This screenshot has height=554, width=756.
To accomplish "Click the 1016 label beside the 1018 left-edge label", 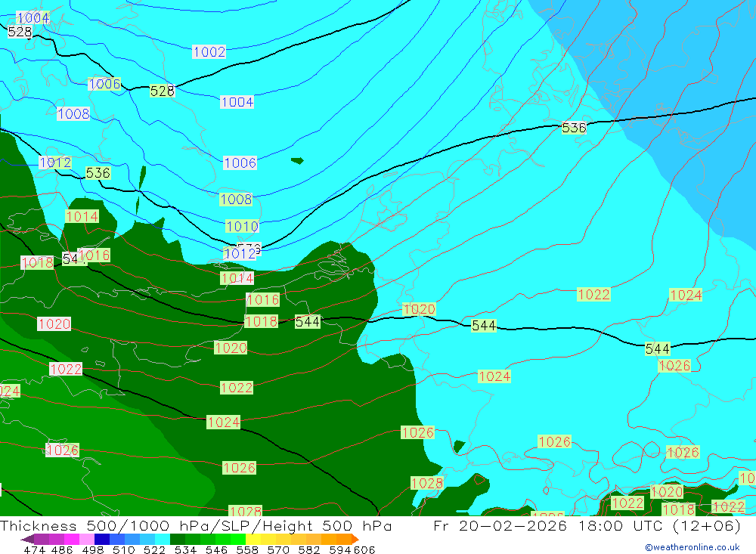I will point(94,255).
